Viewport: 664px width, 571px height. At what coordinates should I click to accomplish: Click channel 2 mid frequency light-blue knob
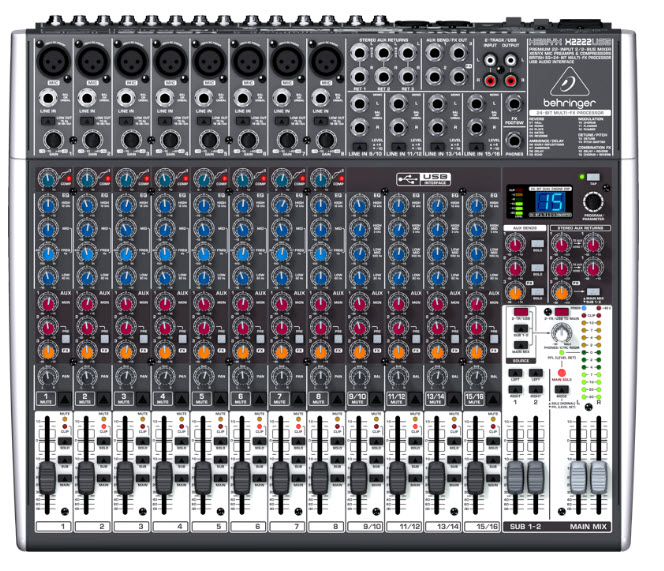point(87,254)
